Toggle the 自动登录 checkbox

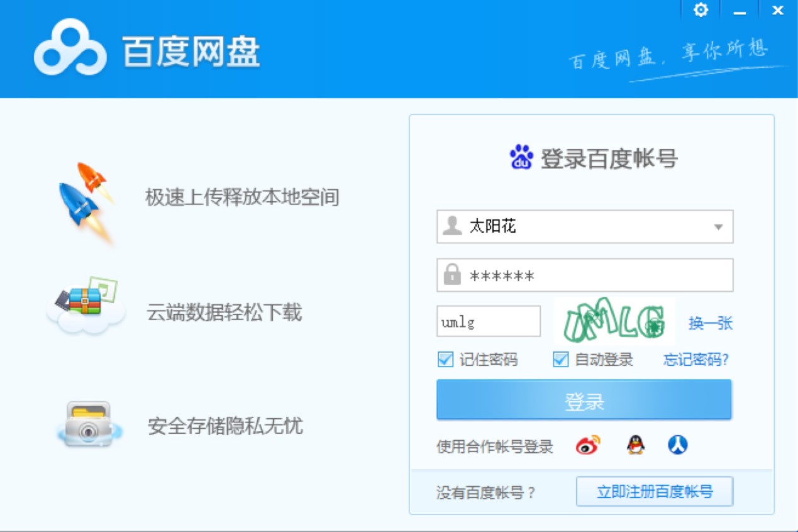pos(560,359)
